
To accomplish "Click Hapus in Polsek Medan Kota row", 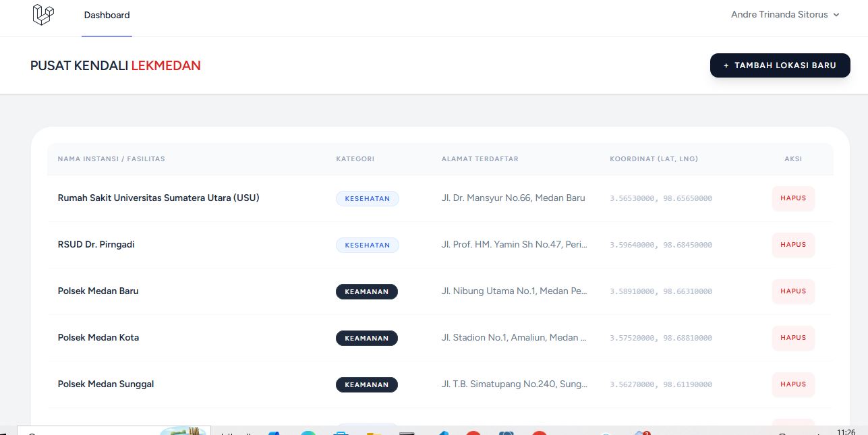I will point(793,338).
